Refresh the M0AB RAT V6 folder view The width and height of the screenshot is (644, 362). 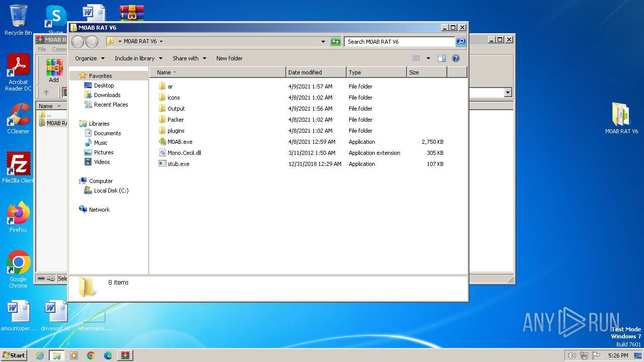pyautogui.click(x=336, y=42)
